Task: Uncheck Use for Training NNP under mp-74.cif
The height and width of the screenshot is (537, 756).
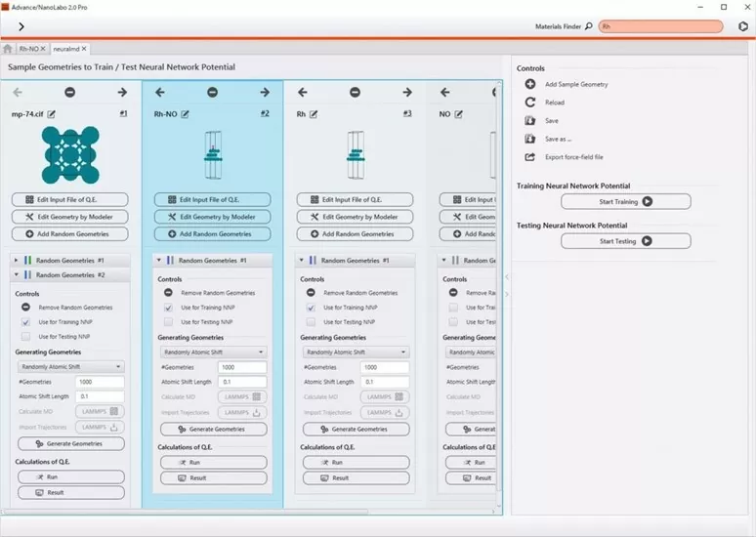Action: 26,322
